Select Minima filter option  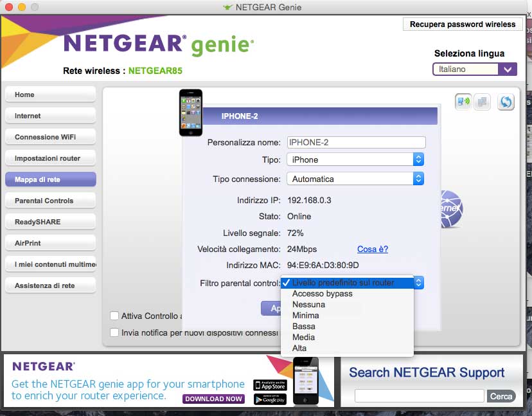pyautogui.click(x=347, y=316)
